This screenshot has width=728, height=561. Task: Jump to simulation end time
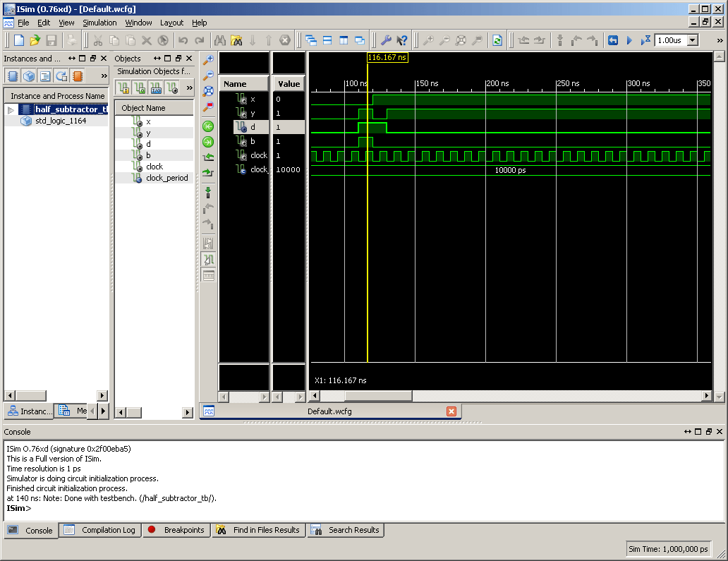coord(208,142)
